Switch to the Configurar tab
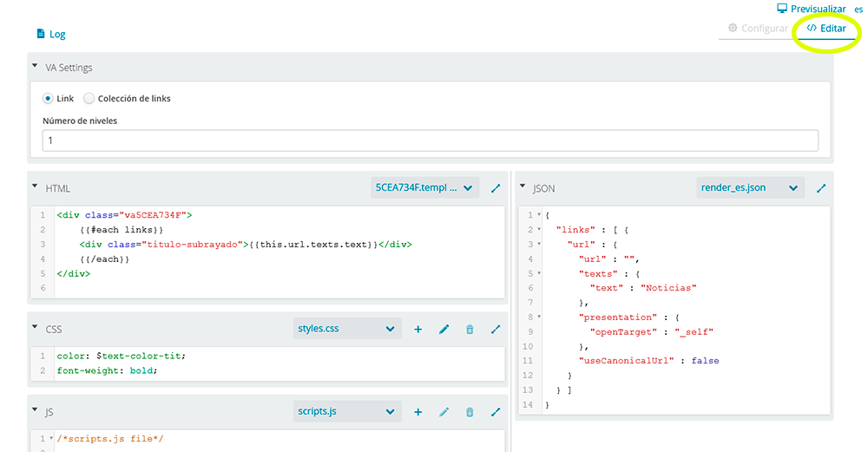This screenshot has height=452, width=868. tap(758, 29)
